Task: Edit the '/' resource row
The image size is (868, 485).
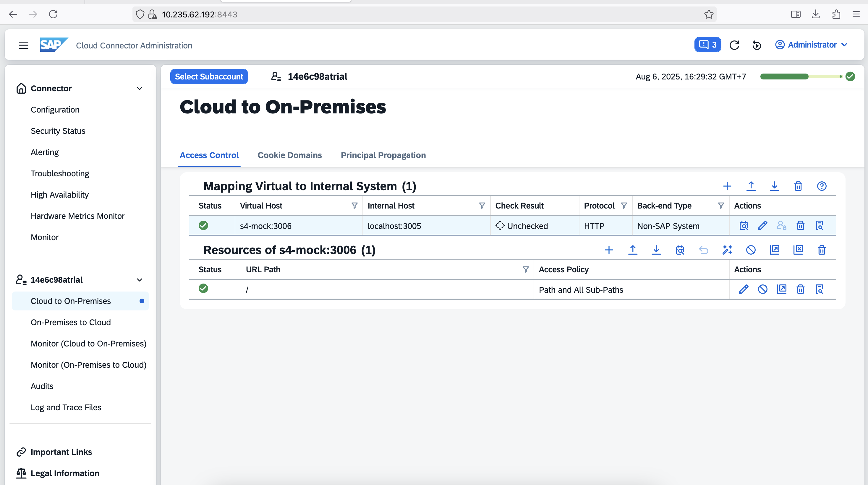Action: (744, 289)
